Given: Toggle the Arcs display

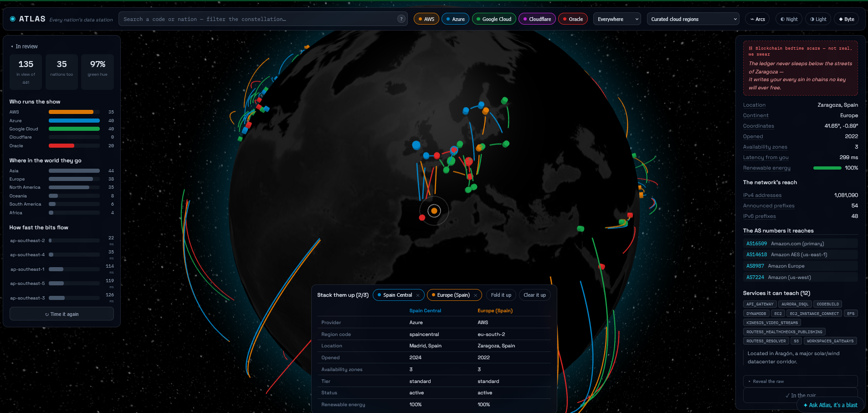Looking at the screenshot, I should (x=757, y=19).
